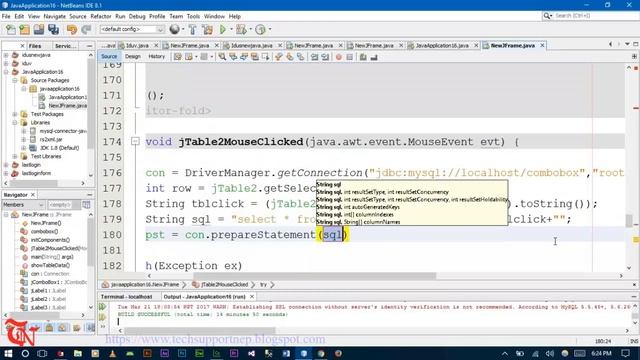
Task: Click the Cortana search circle on the taskbar
Action: click(25, 353)
